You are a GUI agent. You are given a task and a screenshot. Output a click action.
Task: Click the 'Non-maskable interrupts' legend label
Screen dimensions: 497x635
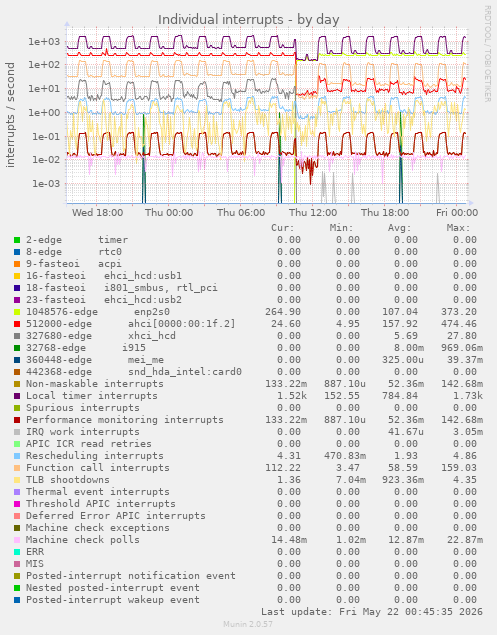95,384
